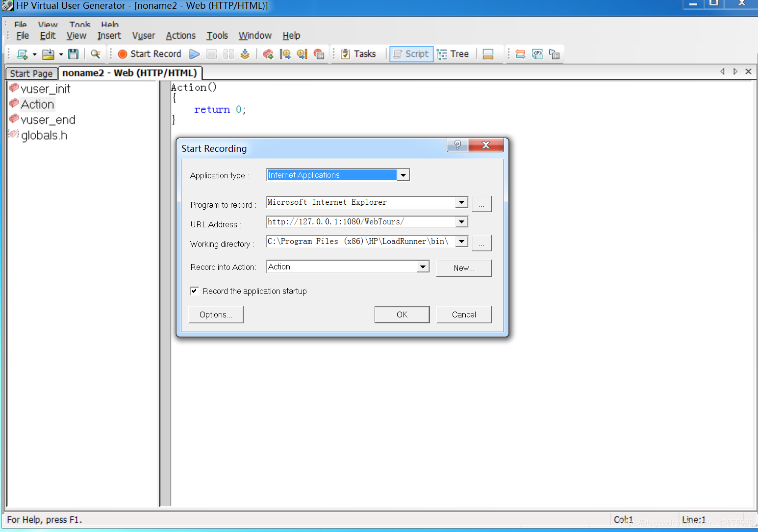758x532 pixels.
Task: Run the script with the blue play icon
Action: (x=195, y=54)
